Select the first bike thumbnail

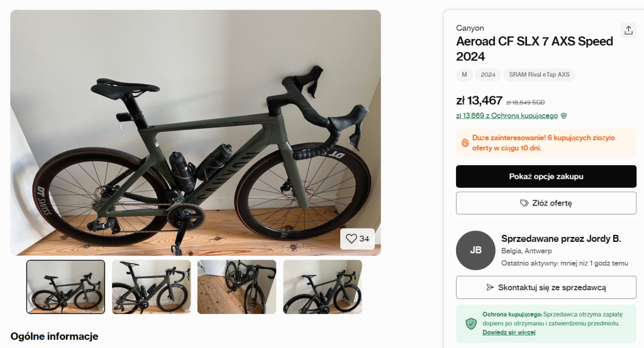pos(65,286)
